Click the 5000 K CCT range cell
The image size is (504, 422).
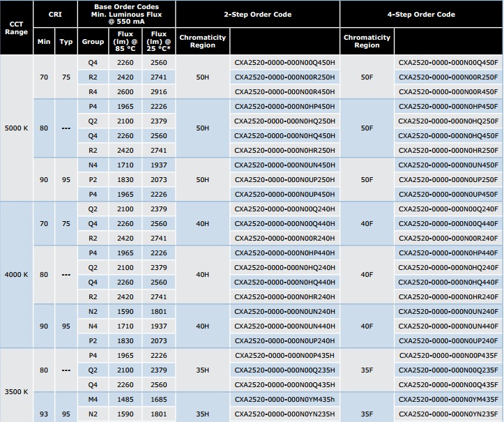pos(17,128)
